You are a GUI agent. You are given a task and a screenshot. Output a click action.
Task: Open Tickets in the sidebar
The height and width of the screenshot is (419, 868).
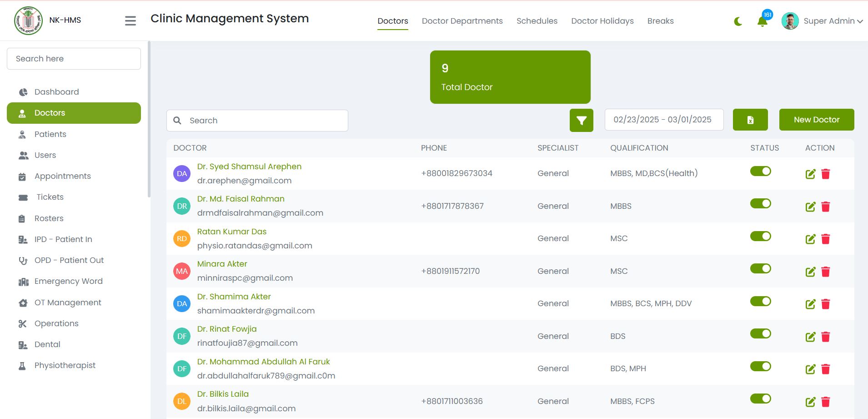pyautogui.click(x=74, y=197)
